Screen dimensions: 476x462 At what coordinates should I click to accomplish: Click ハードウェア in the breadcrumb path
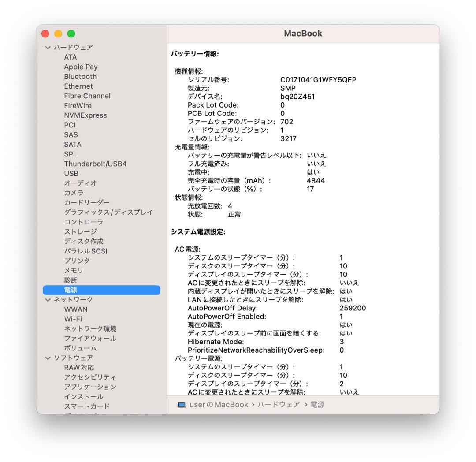[283, 404]
